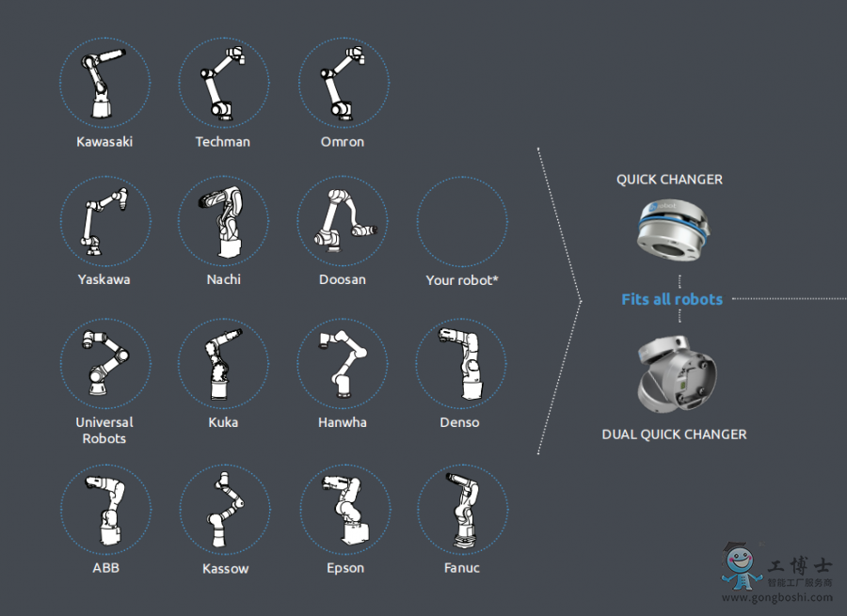
Task: Pick the ABB robot icon
Action: tap(104, 509)
